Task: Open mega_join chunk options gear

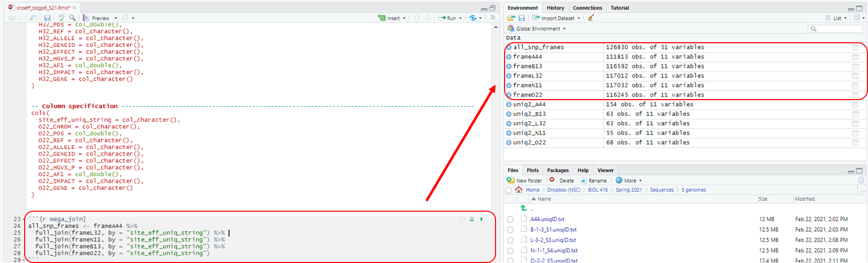Action: (462, 219)
